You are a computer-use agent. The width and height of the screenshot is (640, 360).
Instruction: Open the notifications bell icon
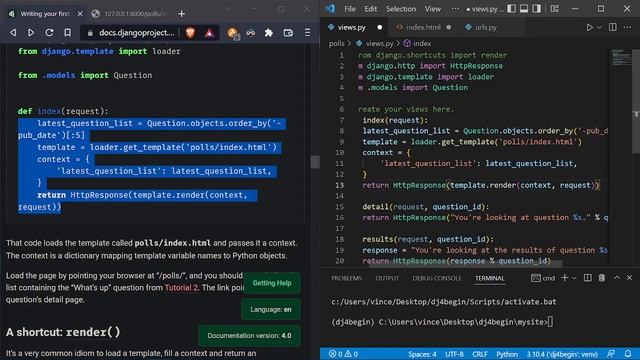[x=628, y=354]
